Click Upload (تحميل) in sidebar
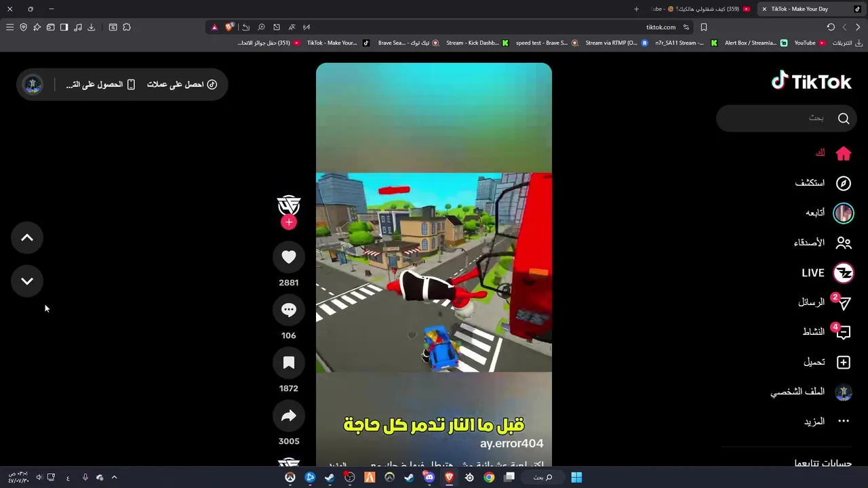This screenshot has width=868, height=488. [x=827, y=362]
